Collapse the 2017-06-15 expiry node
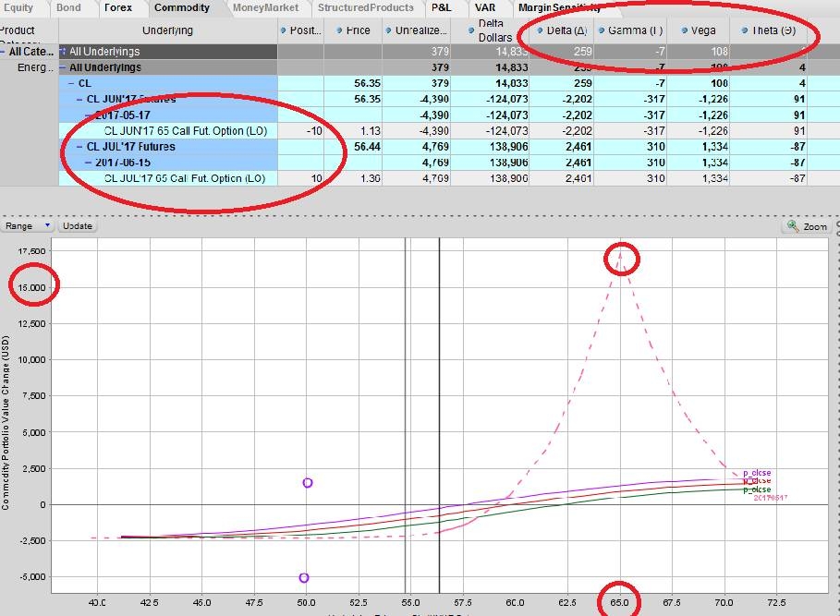 [x=89, y=163]
